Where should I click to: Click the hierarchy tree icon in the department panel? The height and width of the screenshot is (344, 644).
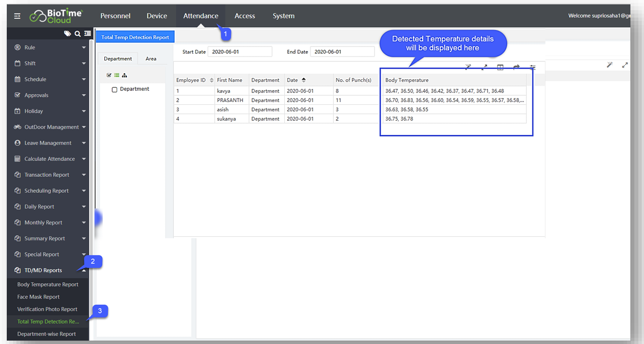pyautogui.click(x=124, y=75)
